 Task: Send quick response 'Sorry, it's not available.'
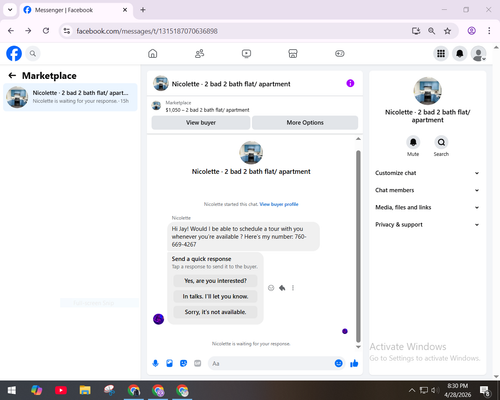[x=215, y=312]
